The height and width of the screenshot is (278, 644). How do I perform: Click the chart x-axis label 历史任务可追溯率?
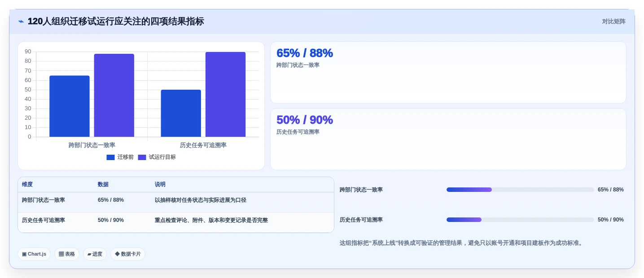[x=203, y=145]
